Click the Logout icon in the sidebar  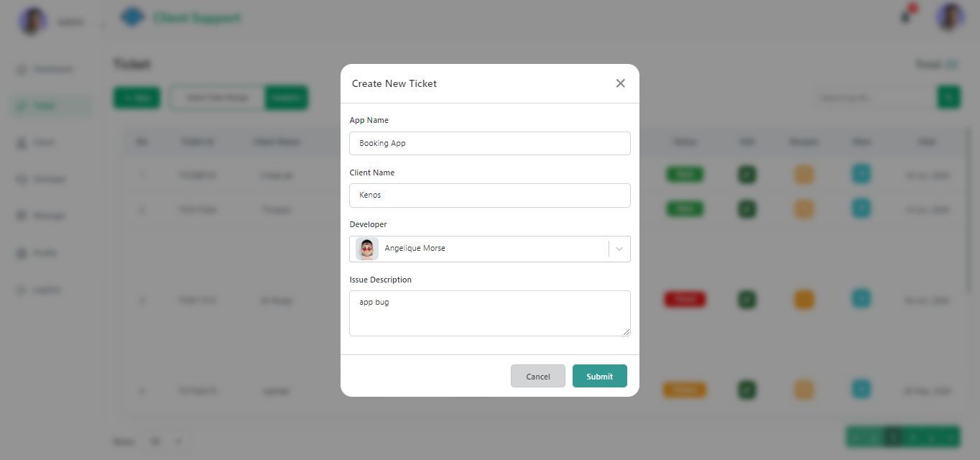coord(22,290)
